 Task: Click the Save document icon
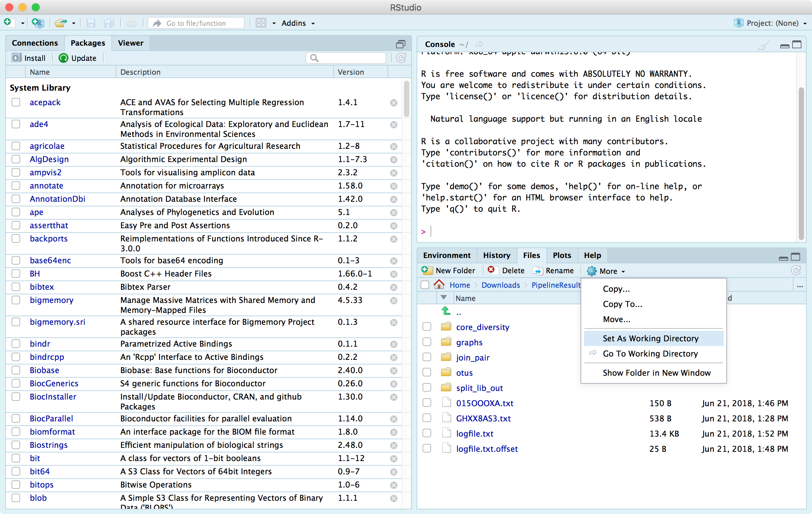[x=90, y=23]
